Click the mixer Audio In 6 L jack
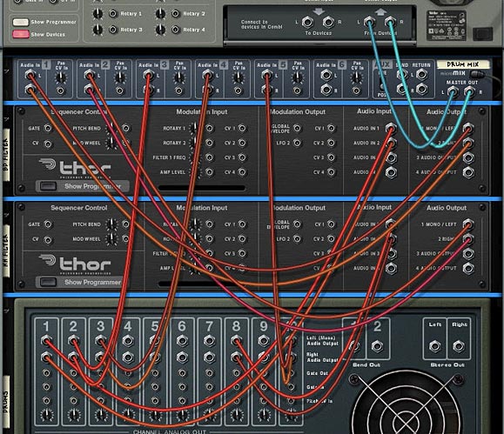Screen dimensions: 504x434 (x=326, y=76)
